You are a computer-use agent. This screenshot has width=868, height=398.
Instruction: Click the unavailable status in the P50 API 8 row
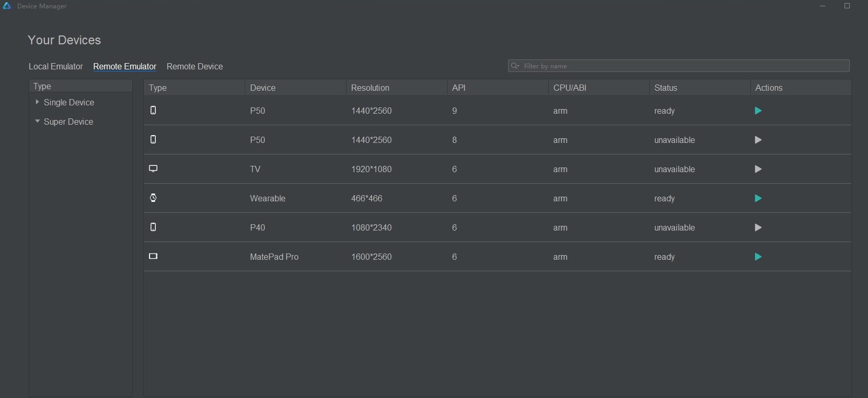coord(675,140)
